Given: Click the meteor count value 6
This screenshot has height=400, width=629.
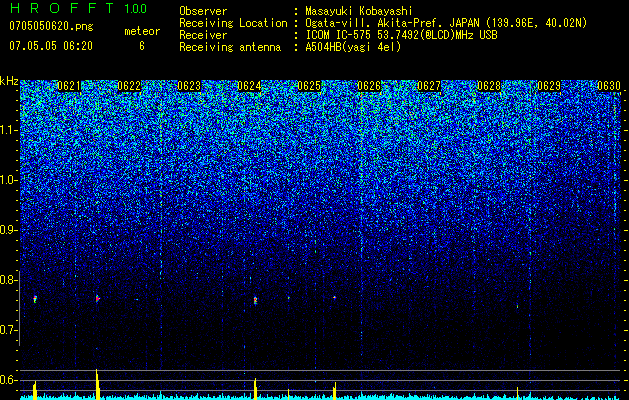Looking at the screenshot, I should [142, 46].
